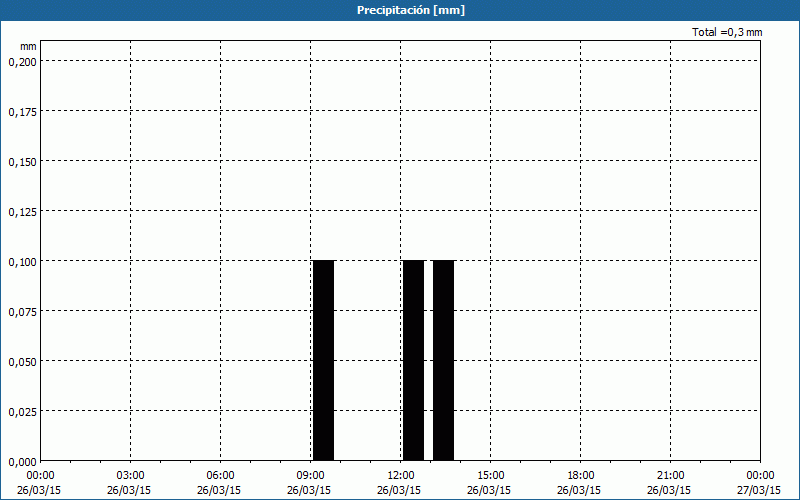Click the 0,050 y-axis label
The width and height of the screenshot is (800, 500).
pyautogui.click(x=22, y=362)
